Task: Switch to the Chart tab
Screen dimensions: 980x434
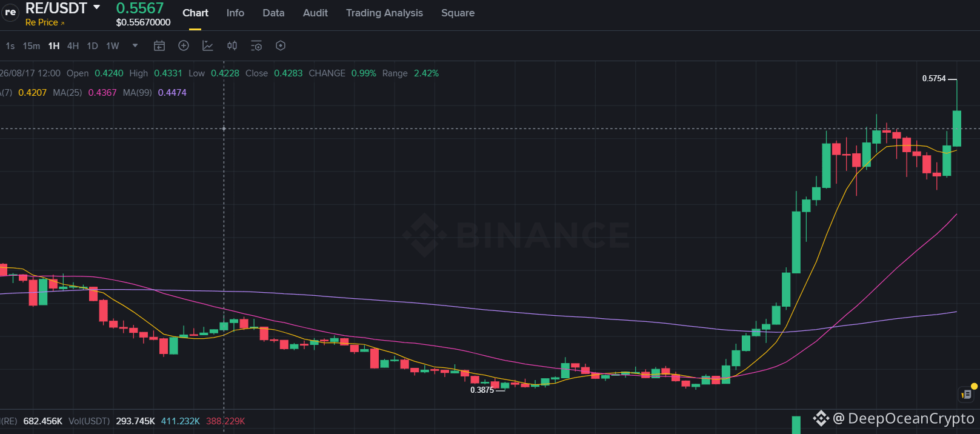Action: point(195,13)
